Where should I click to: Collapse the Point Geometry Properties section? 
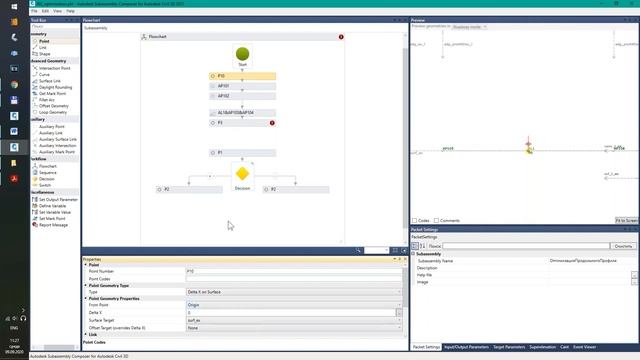pyautogui.click(x=86, y=299)
